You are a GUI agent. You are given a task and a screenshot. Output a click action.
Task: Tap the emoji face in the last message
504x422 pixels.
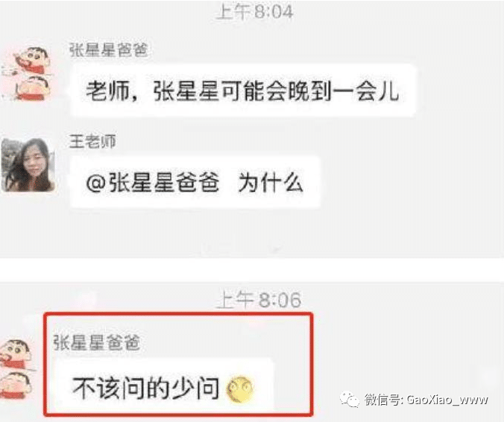pyautogui.click(x=240, y=389)
